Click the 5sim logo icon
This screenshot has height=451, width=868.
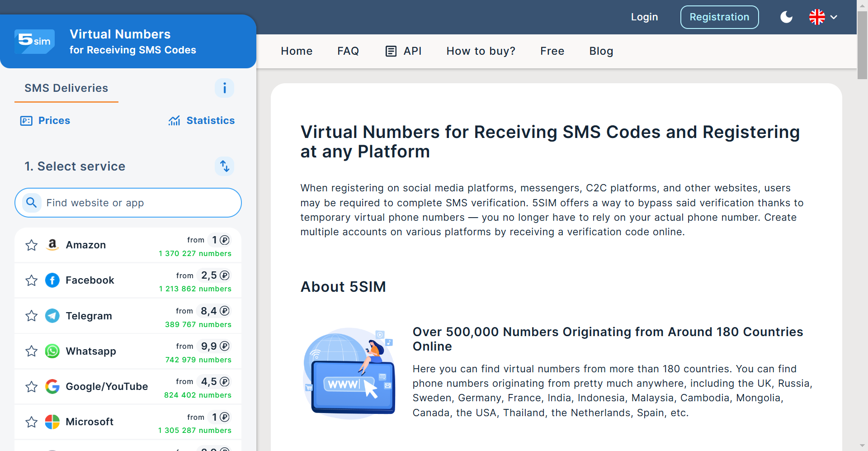tap(34, 42)
